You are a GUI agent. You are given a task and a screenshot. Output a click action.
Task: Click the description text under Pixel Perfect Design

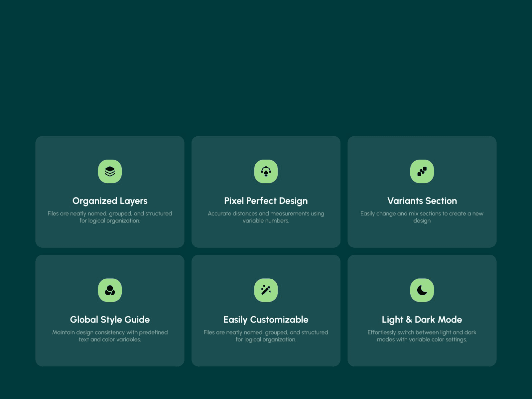click(266, 217)
